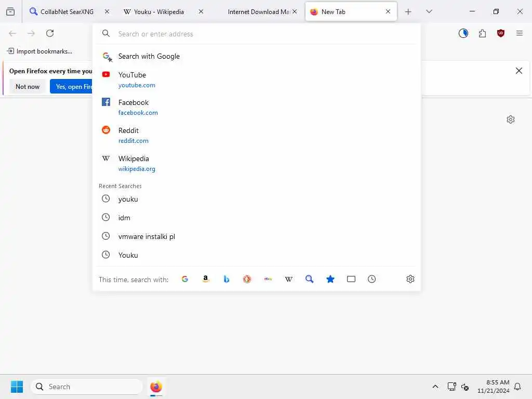
Task: Click Import bookmarks link
Action: pyautogui.click(x=39, y=51)
